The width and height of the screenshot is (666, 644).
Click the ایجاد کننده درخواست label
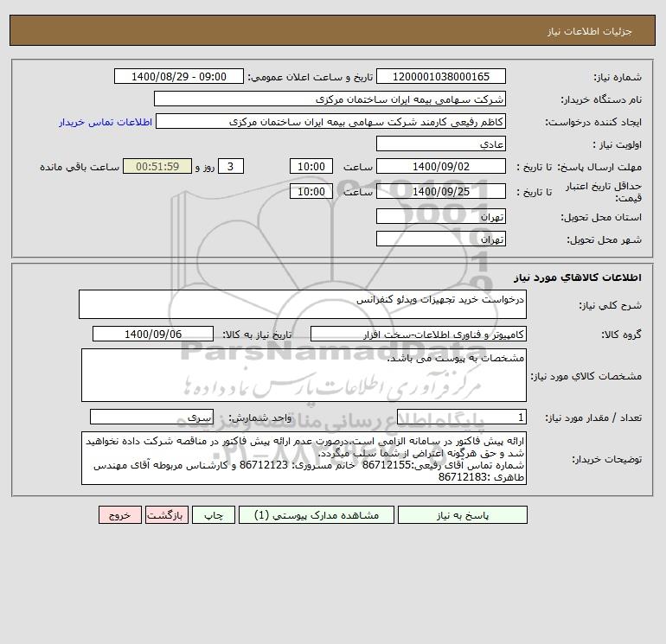(x=593, y=122)
